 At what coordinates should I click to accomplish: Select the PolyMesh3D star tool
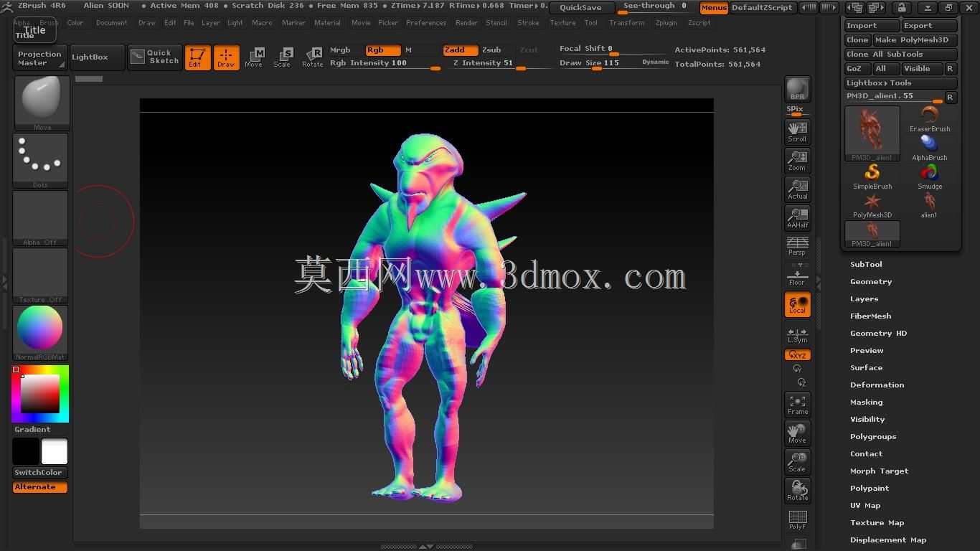click(872, 205)
